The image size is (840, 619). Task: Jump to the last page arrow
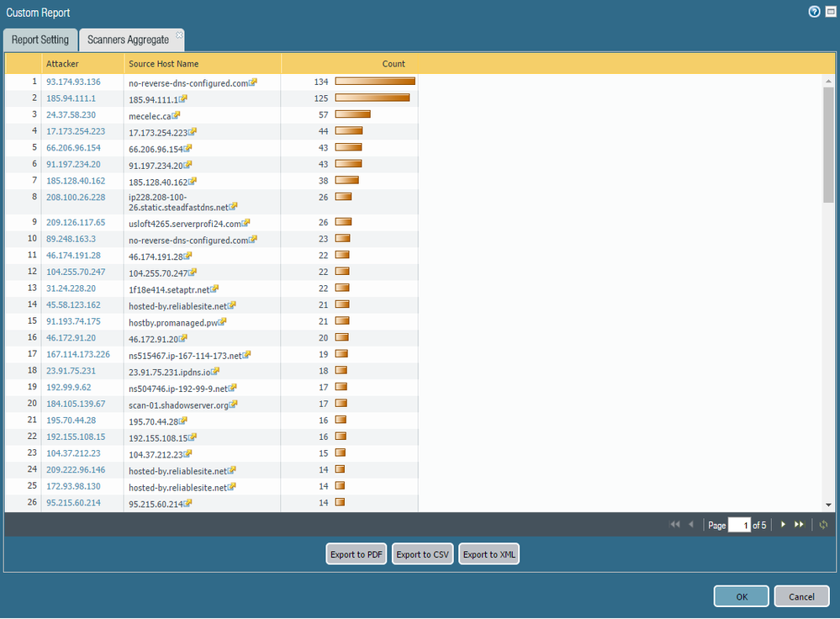[x=800, y=525]
